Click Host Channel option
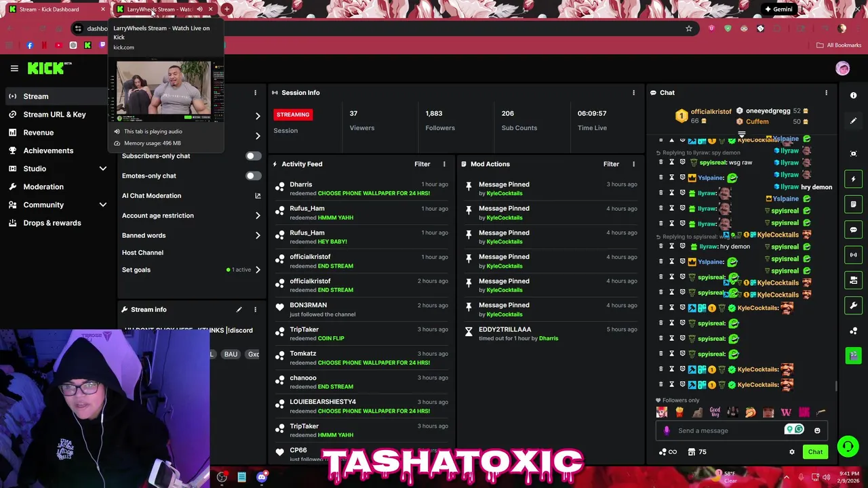Viewport: 868px width, 488px height. tap(142, 253)
